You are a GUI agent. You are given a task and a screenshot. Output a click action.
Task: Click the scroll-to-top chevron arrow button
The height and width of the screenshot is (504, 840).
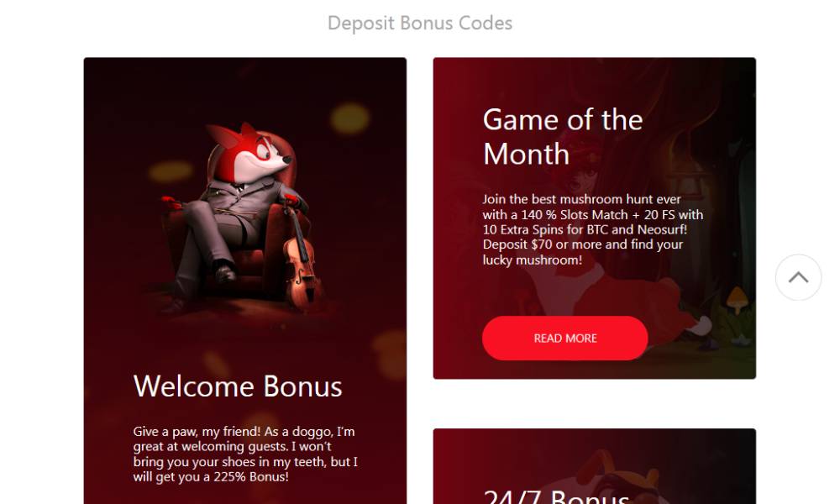798,277
